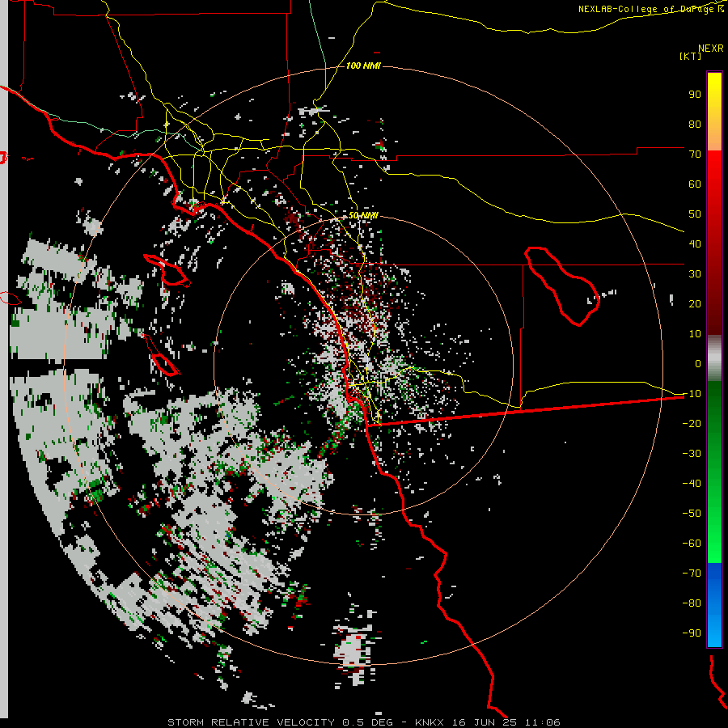The width and height of the screenshot is (728, 728).
Task: Click the Salton Sea outline on the map
Action: [562, 286]
